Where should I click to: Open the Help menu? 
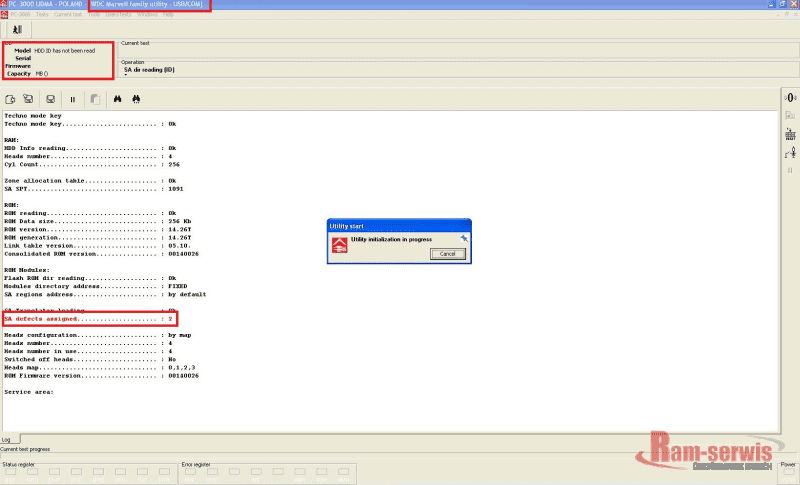pyautogui.click(x=168, y=15)
